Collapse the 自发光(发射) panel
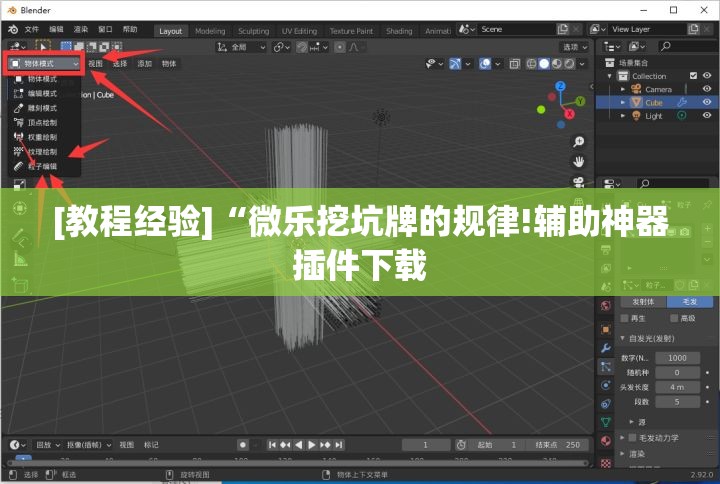720x484 pixels. (623, 338)
